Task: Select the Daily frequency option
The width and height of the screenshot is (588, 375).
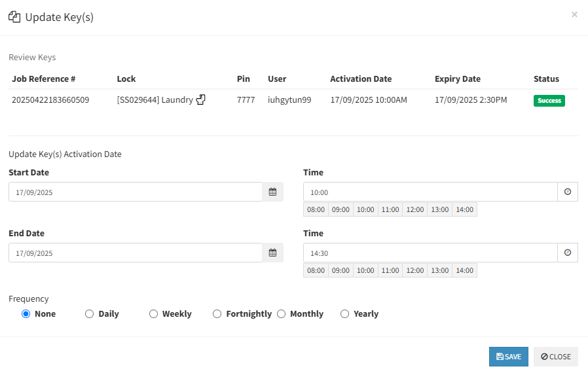Action: tap(90, 314)
